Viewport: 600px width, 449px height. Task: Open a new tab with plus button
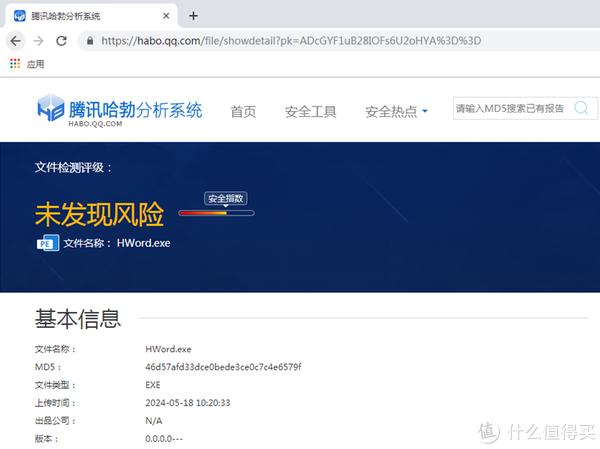[194, 16]
